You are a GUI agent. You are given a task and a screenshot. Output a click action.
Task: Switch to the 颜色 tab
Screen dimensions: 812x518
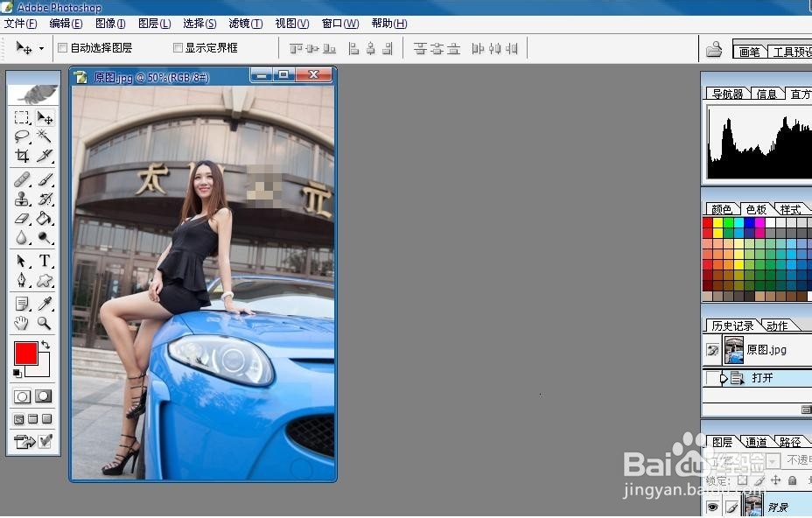tap(721, 209)
